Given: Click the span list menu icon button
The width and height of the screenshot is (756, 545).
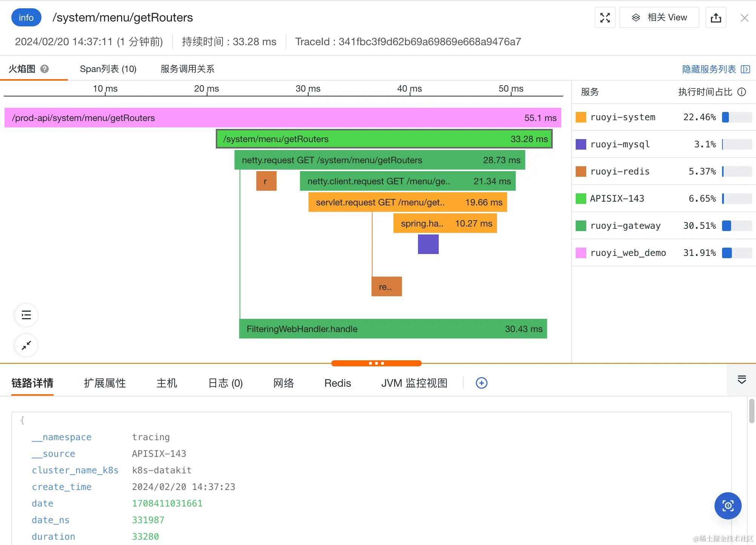Looking at the screenshot, I should 26,315.
